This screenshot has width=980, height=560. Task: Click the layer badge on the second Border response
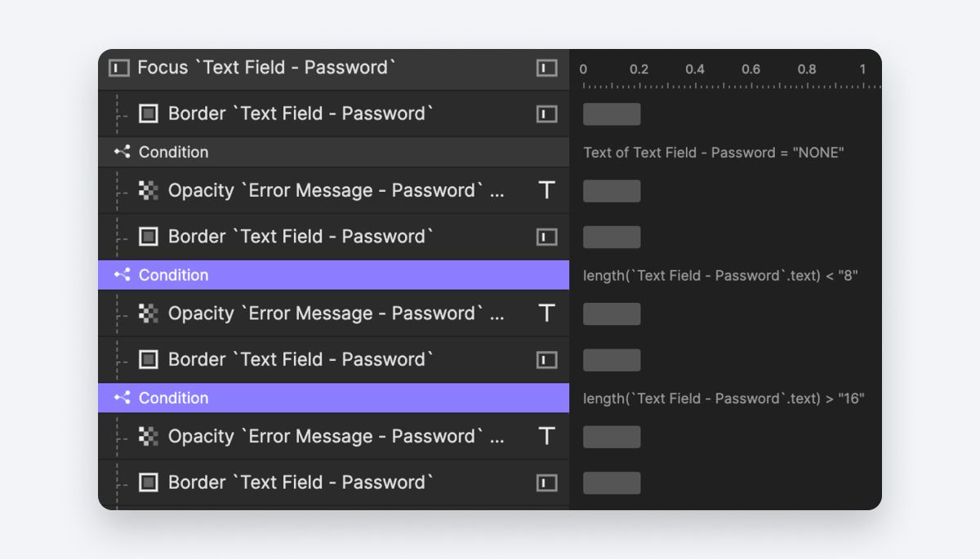click(546, 237)
